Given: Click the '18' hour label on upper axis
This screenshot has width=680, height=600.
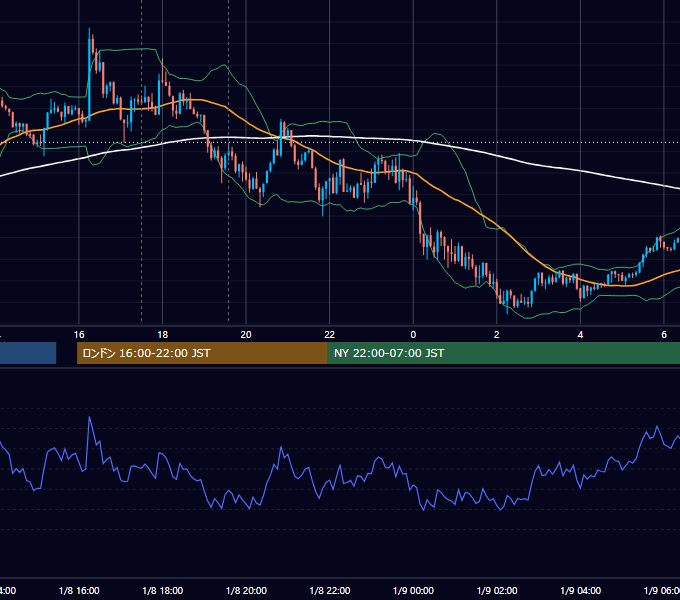Looking at the screenshot, I should click(163, 335).
